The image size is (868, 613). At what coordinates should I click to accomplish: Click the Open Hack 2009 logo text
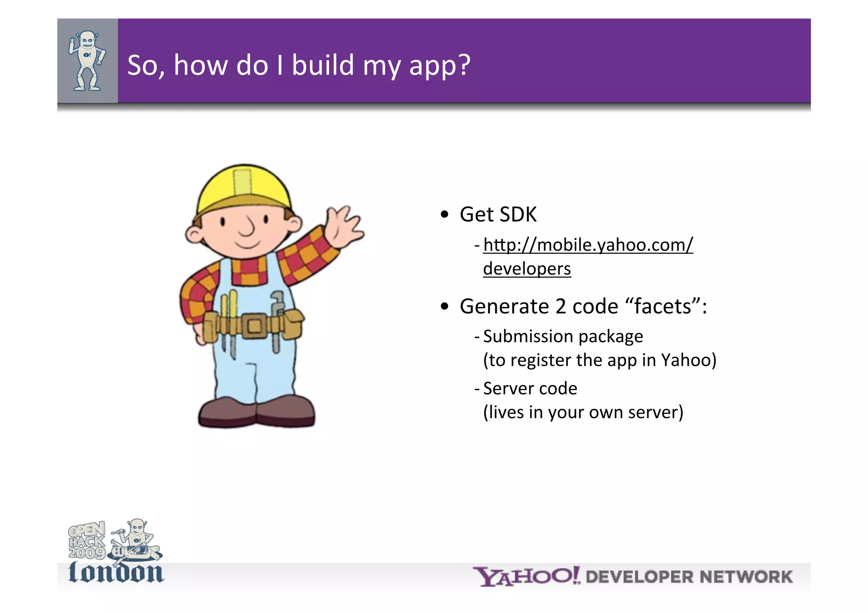pyautogui.click(x=87, y=540)
